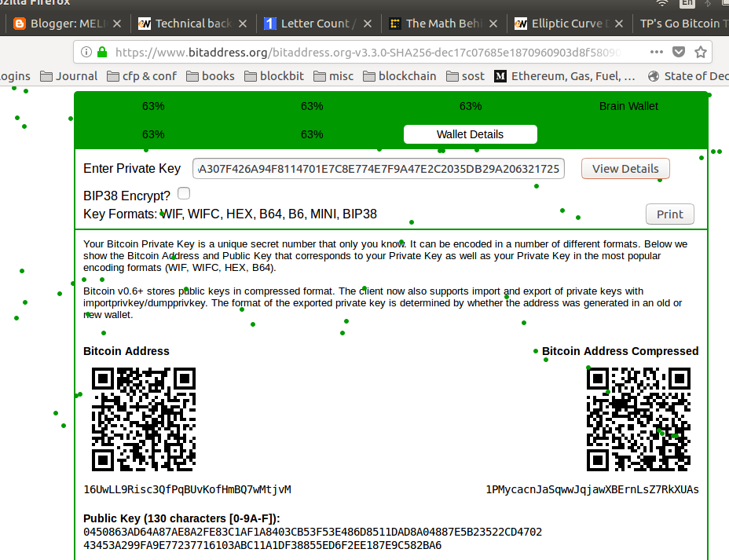Switch to The Math Behind tab
The height and width of the screenshot is (560, 729).
444,24
